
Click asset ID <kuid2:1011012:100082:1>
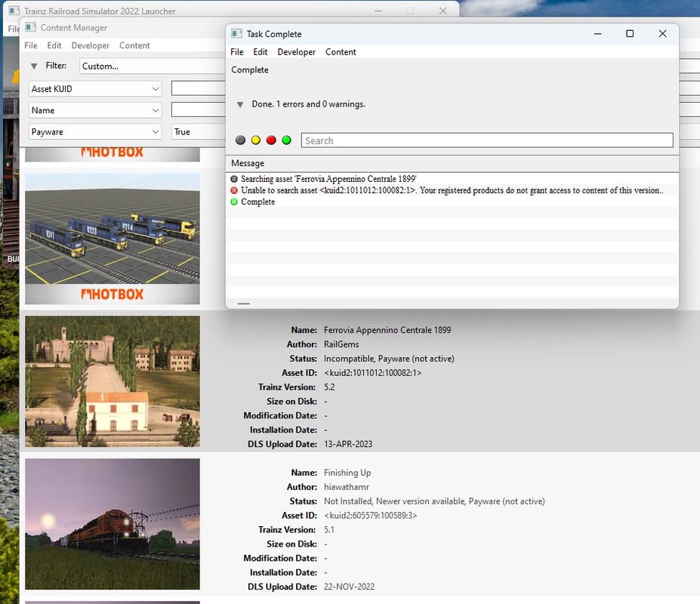point(373,373)
